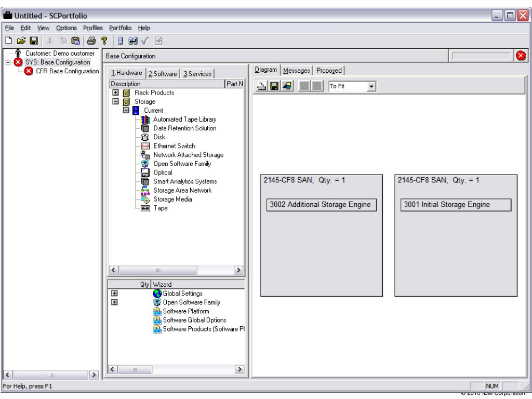The height and width of the screenshot is (399, 532).
Task: Select Open Software Family in hardware tree
Action: 182,164
